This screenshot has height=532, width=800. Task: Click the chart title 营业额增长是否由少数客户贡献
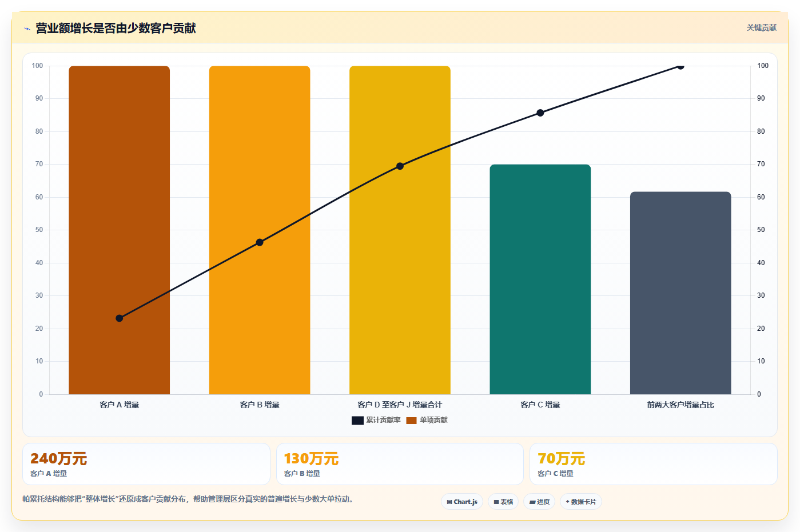coord(116,28)
